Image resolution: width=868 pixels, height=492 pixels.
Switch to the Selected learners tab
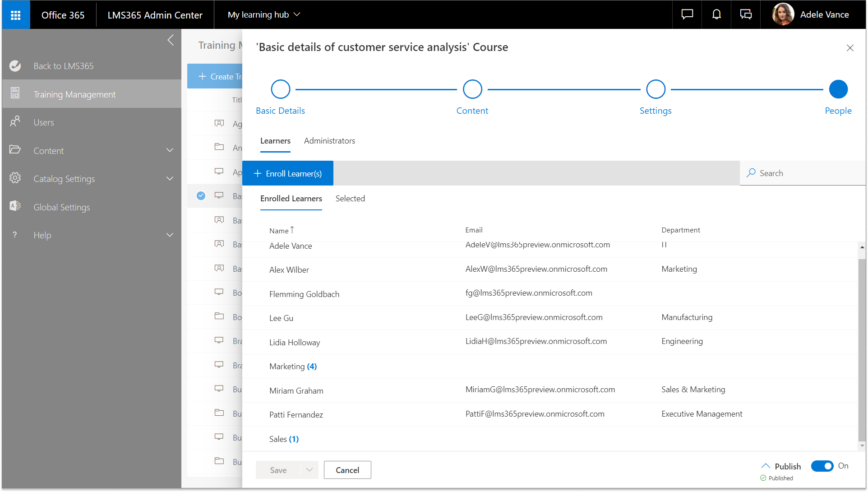[x=350, y=199]
